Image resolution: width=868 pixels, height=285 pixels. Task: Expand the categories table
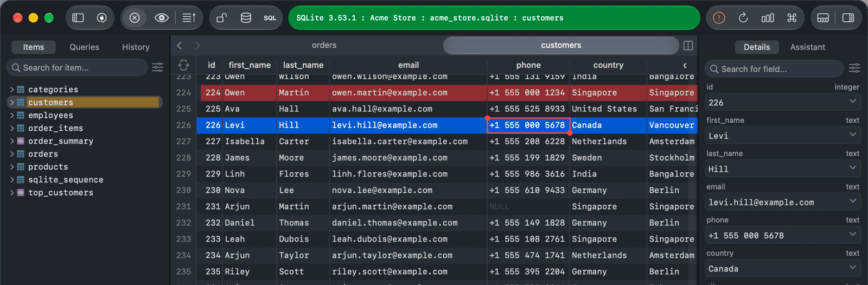click(12, 90)
